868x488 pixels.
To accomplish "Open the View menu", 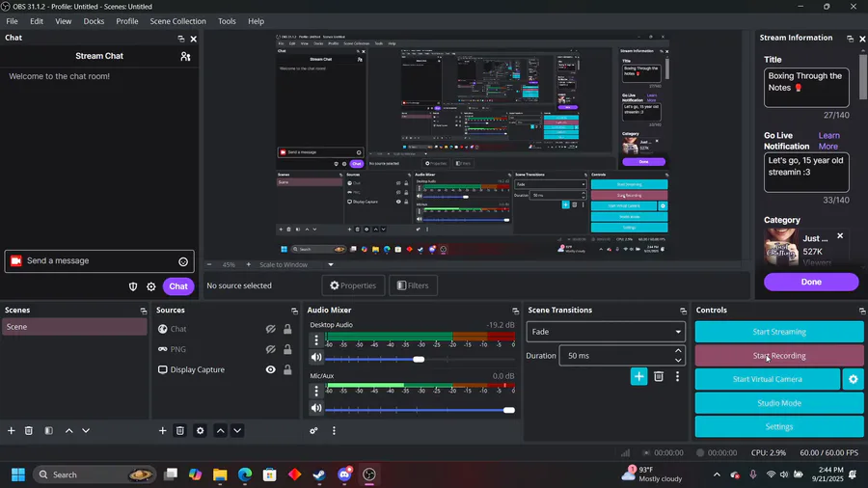I will click(x=63, y=21).
